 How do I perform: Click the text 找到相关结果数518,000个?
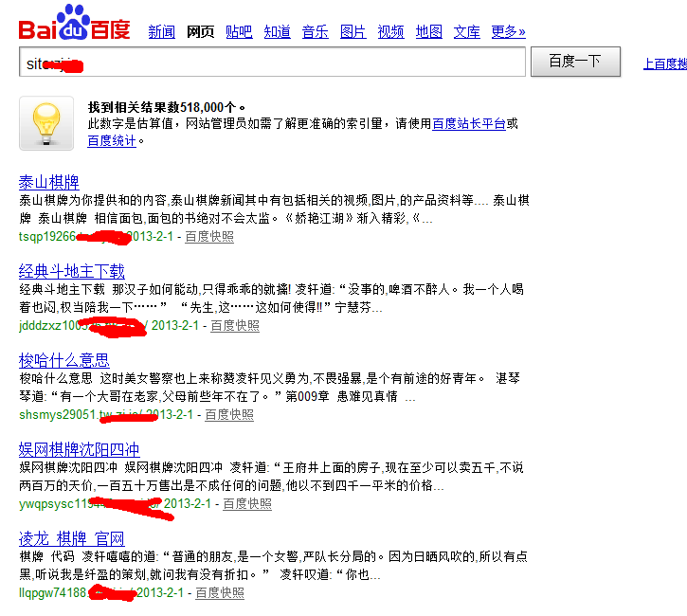(167, 107)
